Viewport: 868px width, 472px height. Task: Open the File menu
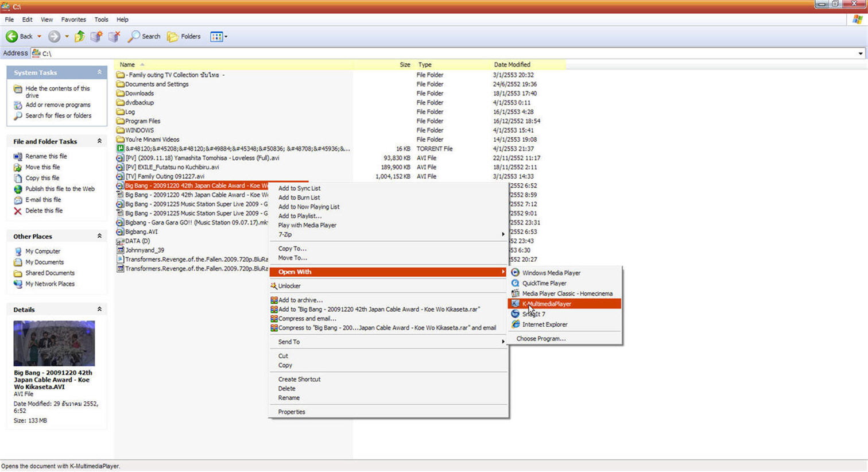click(x=9, y=20)
